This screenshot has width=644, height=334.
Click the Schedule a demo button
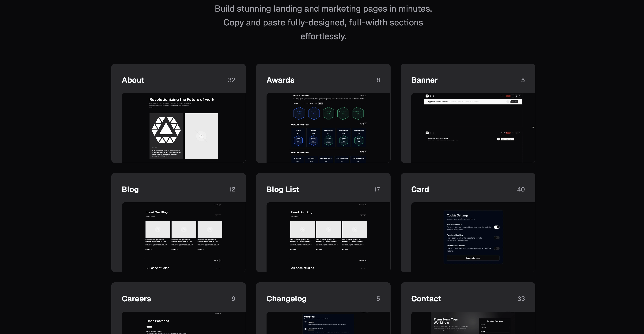coord(508,139)
